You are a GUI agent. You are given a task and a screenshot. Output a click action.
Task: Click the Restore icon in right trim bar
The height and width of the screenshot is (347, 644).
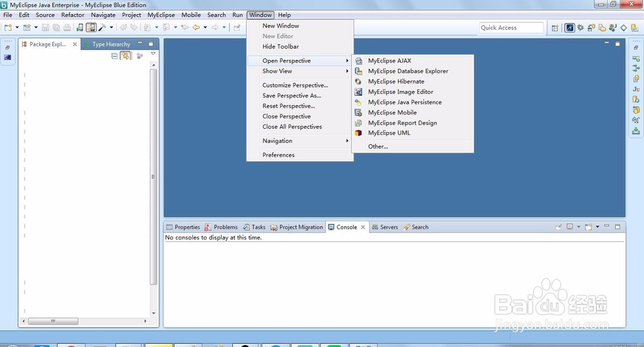(x=636, y=48)
